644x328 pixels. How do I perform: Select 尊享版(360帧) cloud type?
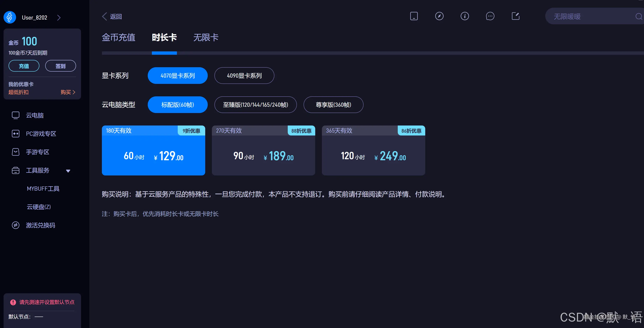point(333,105)
